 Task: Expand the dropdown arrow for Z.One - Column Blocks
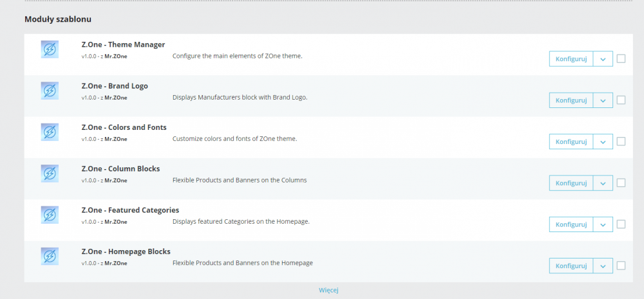pos(603,183)
